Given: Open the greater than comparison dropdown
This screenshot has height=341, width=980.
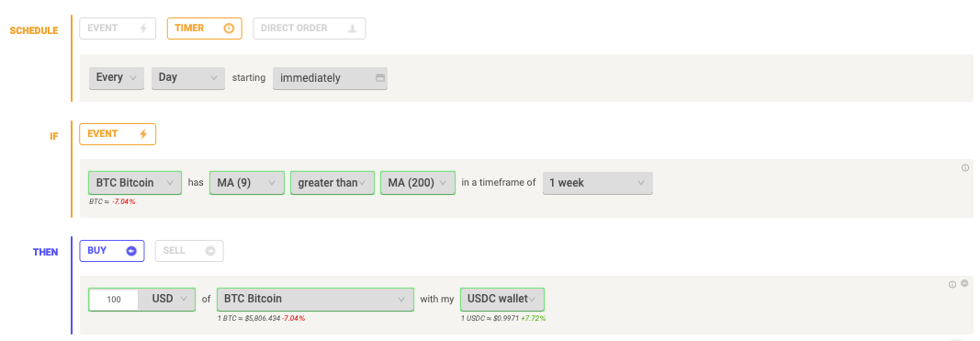Looking at the screenshot, I should [x=332, y=183].
